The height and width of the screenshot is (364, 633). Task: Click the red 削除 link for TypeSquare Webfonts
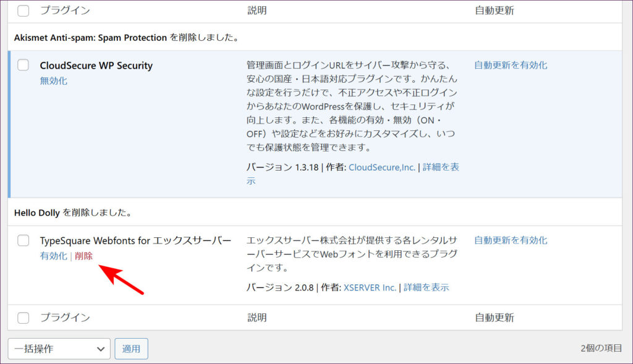click(x=83, y=256)
